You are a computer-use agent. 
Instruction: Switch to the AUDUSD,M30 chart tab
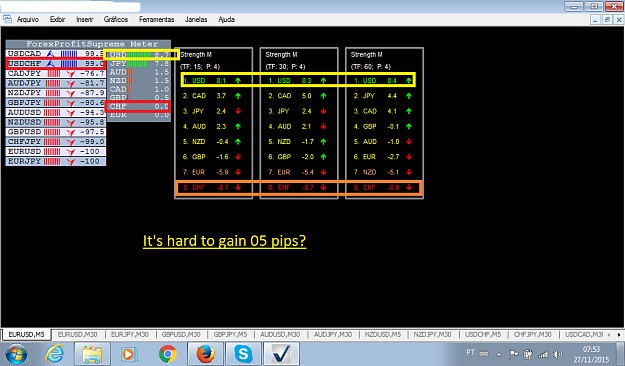[280, 335]
